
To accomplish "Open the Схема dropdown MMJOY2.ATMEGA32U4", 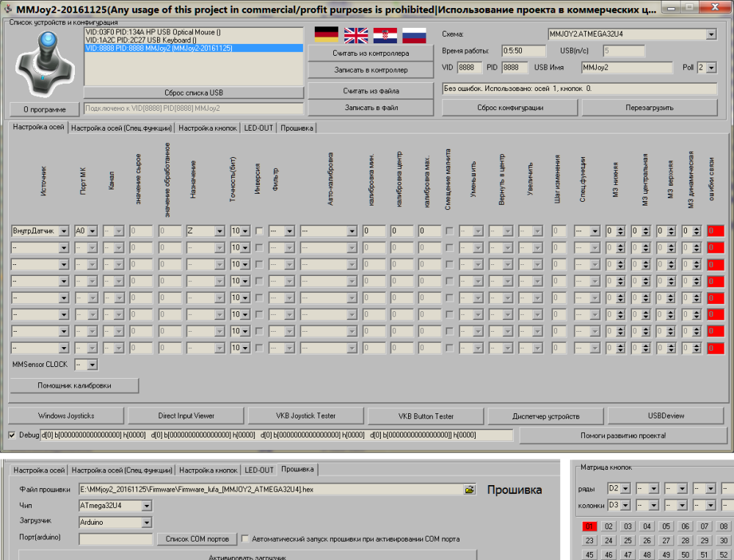I will [x=711, y=34].
